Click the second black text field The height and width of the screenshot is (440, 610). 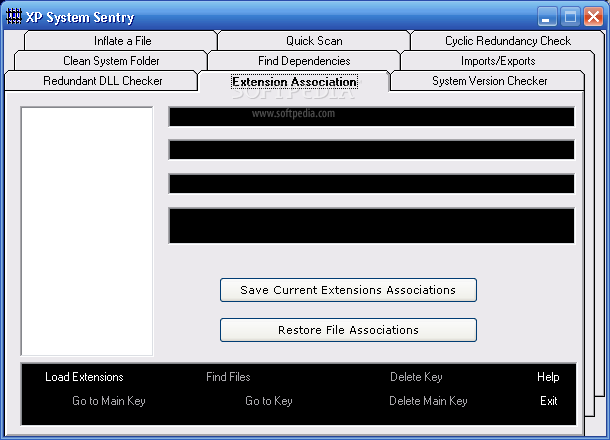click(372, 150)
